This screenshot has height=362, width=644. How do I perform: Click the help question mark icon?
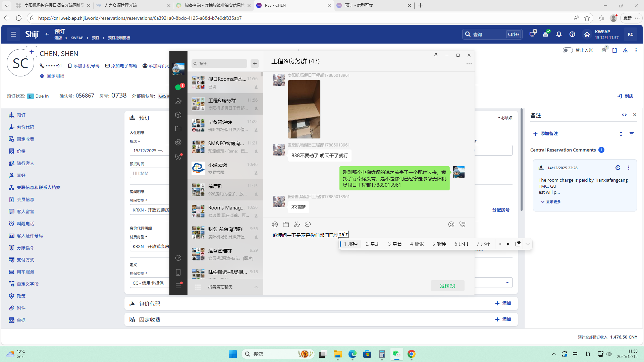572,34
